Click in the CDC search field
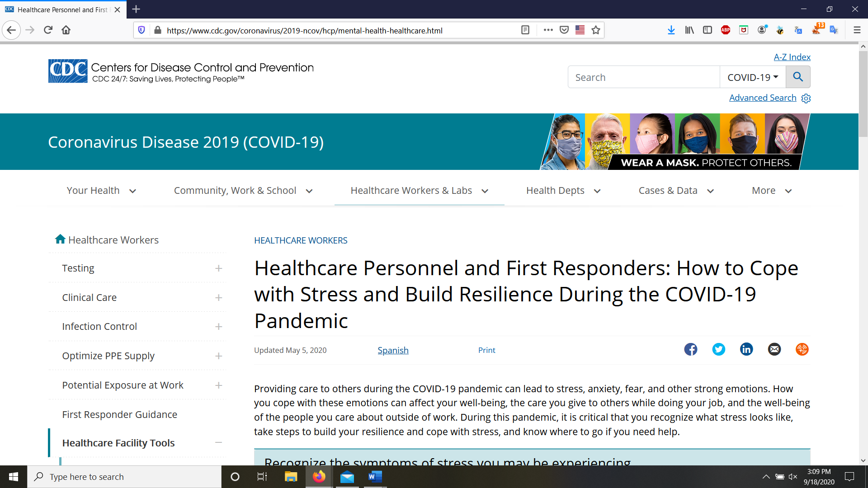Image resolution: width=868 pixels, height=488 pixels. tap(643, 77)
